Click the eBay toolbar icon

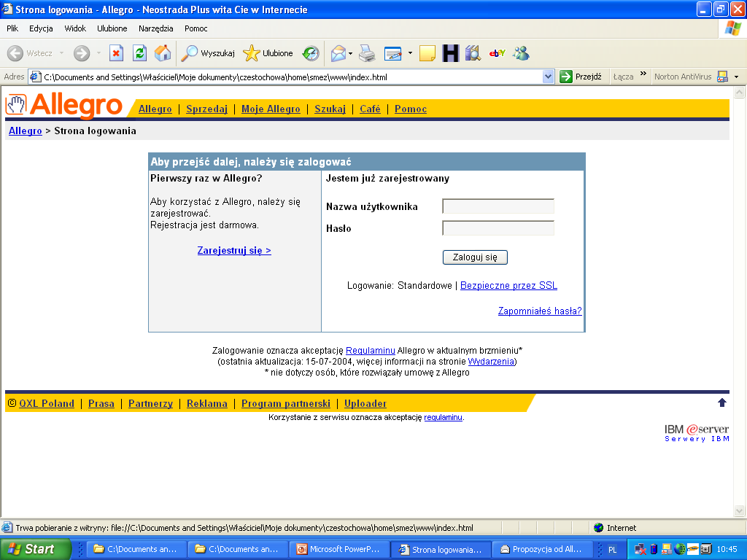tap(497, 53)
